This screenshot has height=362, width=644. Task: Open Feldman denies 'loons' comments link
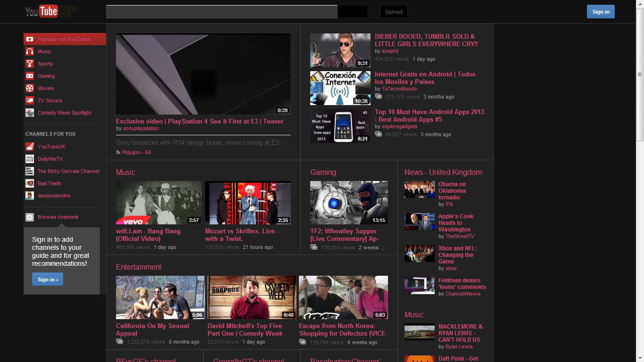coord(462,284)
